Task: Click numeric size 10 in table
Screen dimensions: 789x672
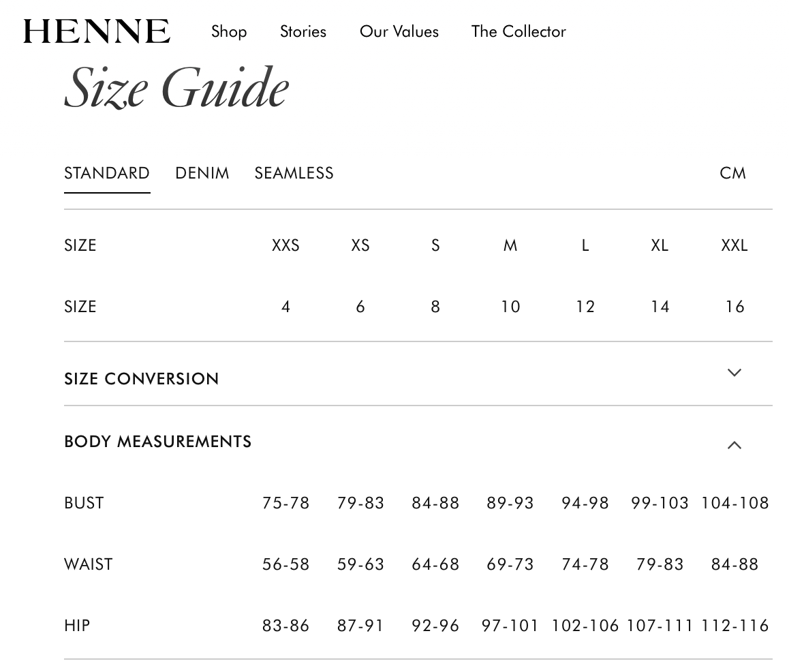Action: coord(510,307)
